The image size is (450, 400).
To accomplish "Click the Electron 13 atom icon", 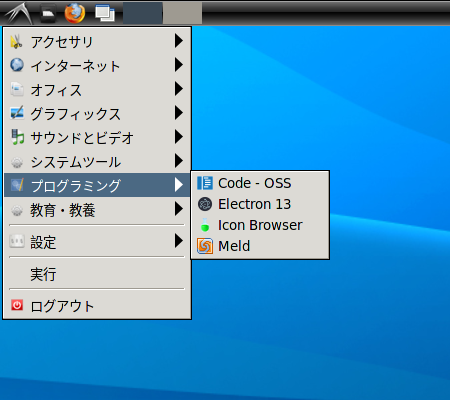I will pyautogui.click(x=205, y=204).
